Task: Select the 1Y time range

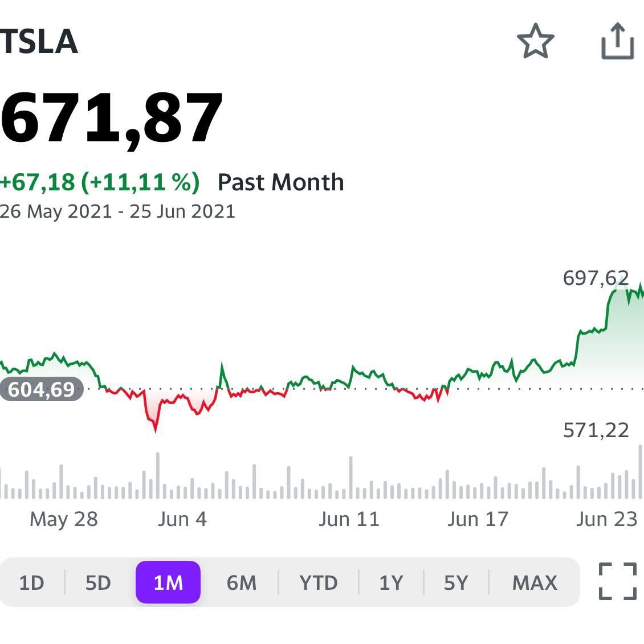Action: 391,583
